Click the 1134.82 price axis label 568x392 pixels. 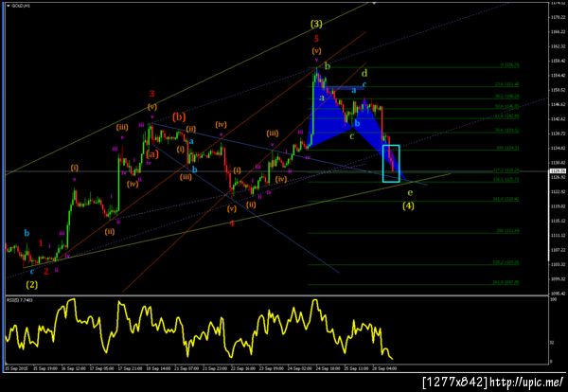coord(558,148)
